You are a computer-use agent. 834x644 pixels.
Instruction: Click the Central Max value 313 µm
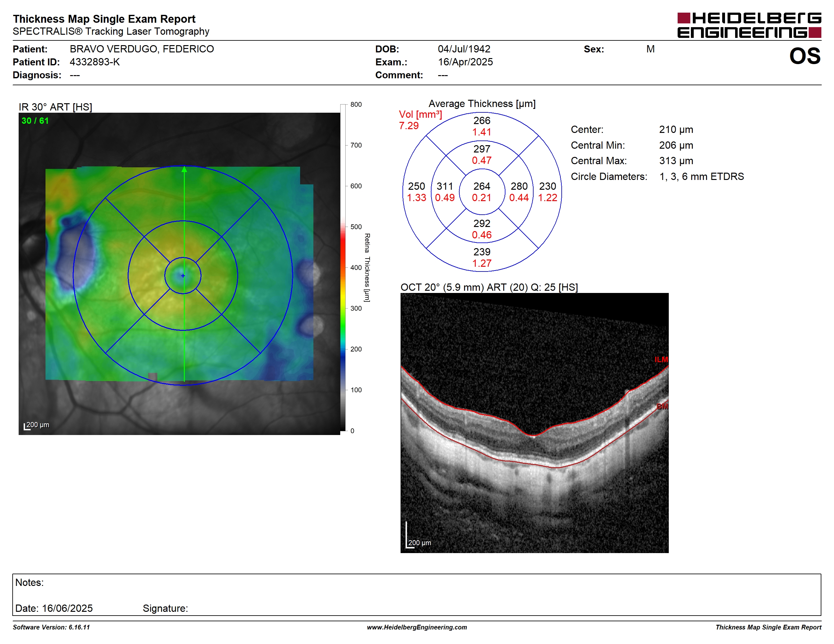(676, 161)
